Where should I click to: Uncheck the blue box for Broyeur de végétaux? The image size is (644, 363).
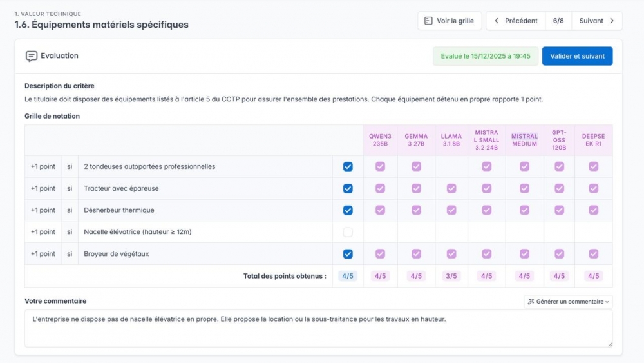(x=348, y=253)
